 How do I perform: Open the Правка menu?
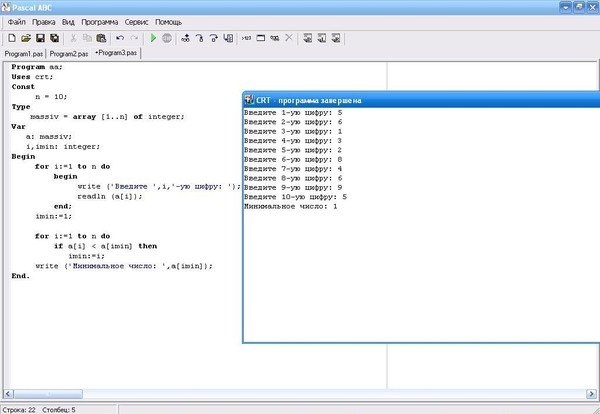point(44,22)
